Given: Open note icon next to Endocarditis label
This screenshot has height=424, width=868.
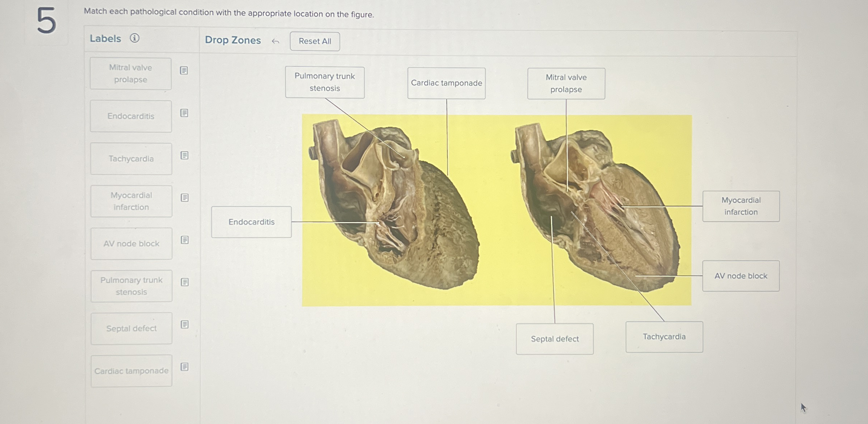Looking at the screenshot, I should pos(184,113).
